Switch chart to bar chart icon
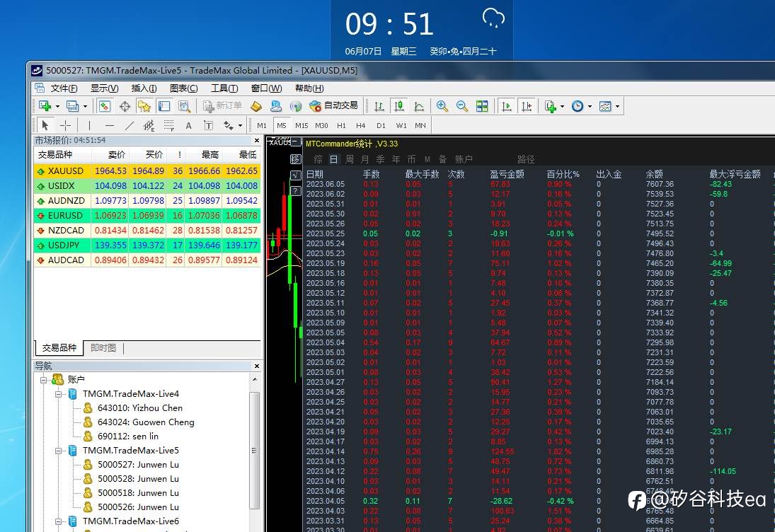The height and width of the screenshot is (532, 775). tap(379, 105)
